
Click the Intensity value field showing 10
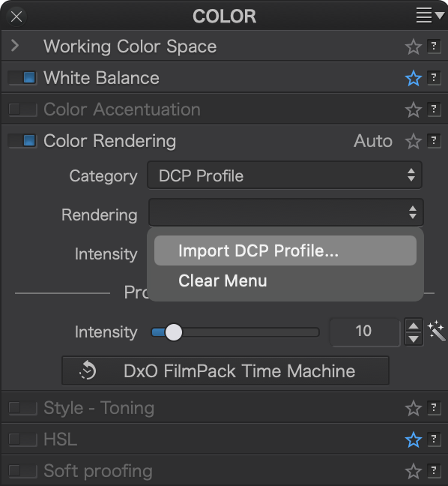364,331
